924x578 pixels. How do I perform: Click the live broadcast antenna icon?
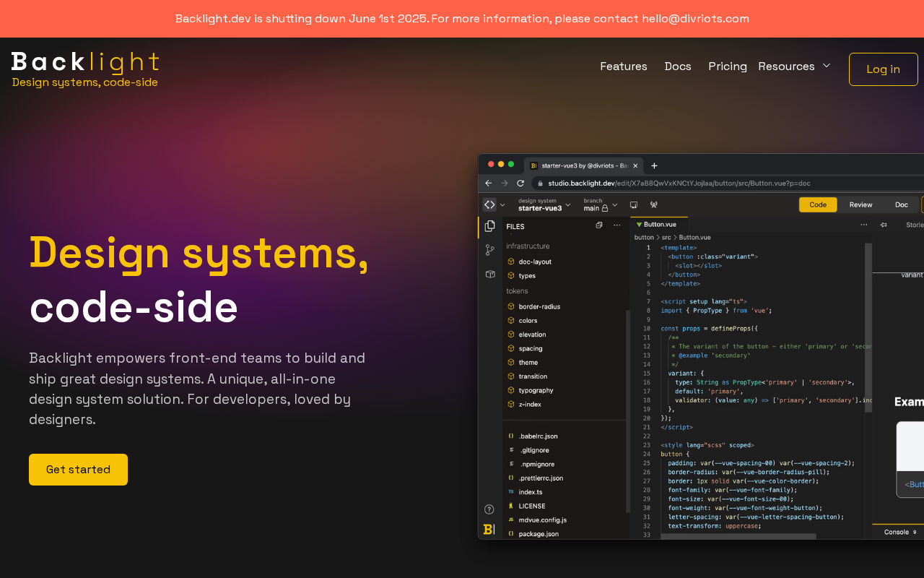[x=653, y=205]
